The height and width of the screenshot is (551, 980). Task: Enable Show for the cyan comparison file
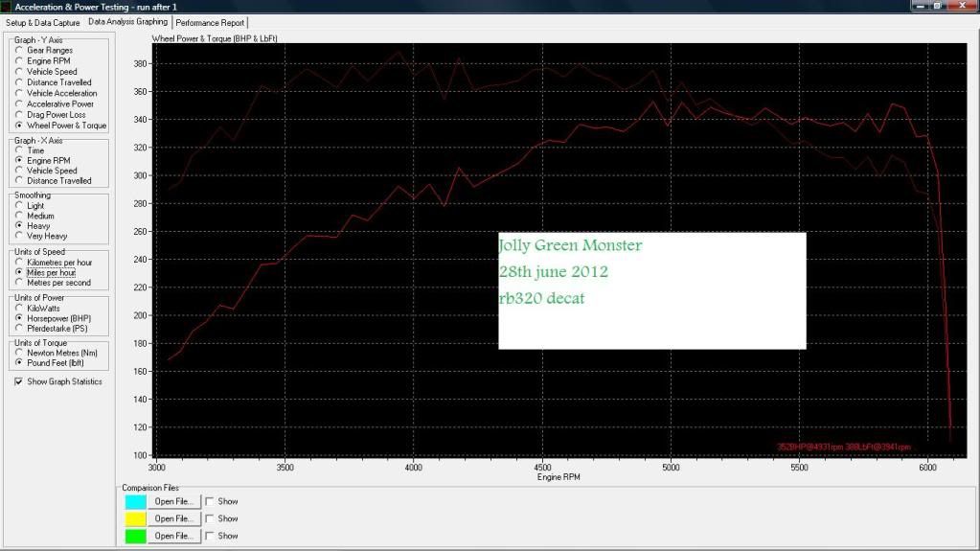point(210,501)
